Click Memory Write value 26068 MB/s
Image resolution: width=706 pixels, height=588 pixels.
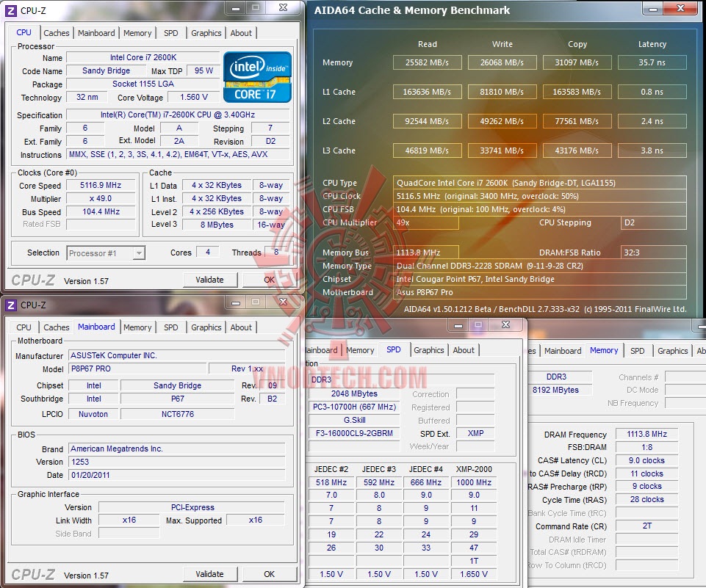502,62
